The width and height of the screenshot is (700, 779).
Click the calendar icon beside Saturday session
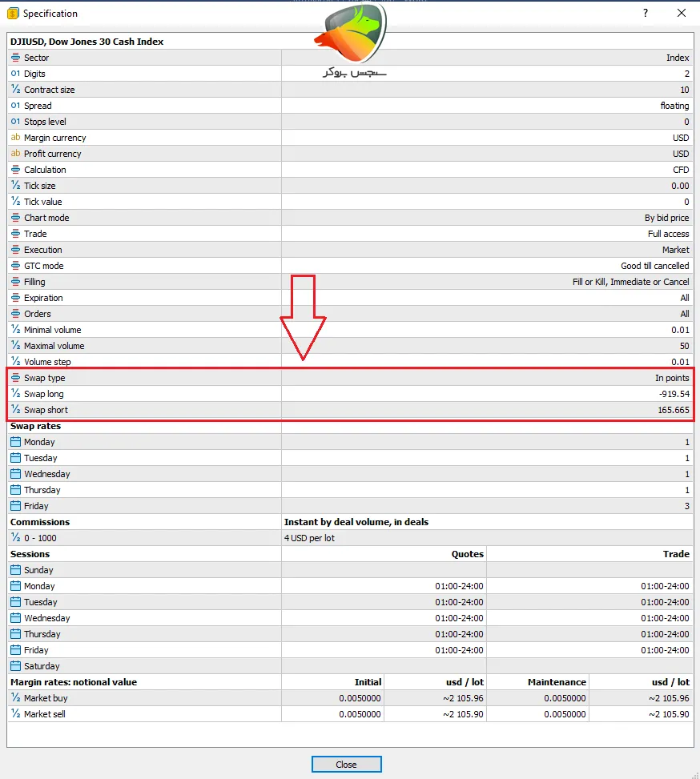click(x=15, y=666)
